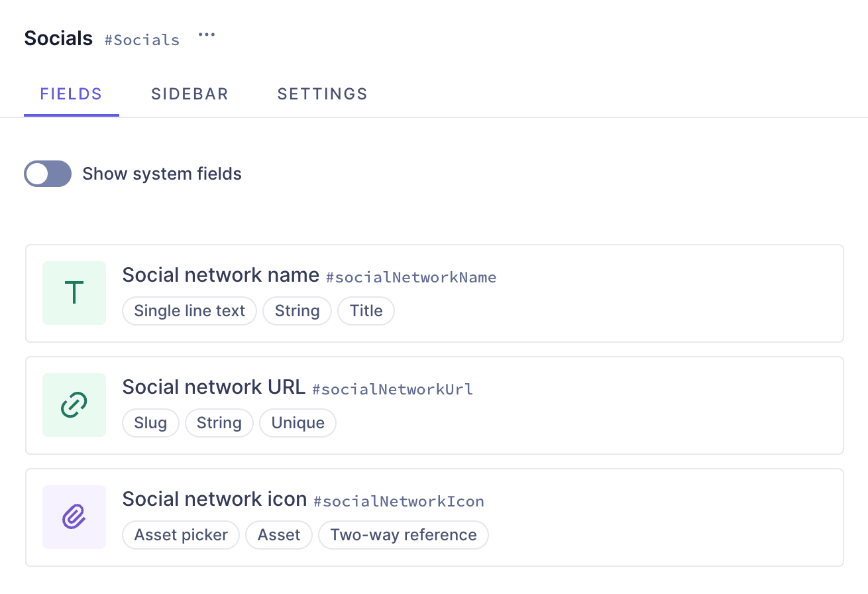This screenshot has height=594, width=868.
Task: Click the #Socials model API ID
Action: [x=142, y=40]
